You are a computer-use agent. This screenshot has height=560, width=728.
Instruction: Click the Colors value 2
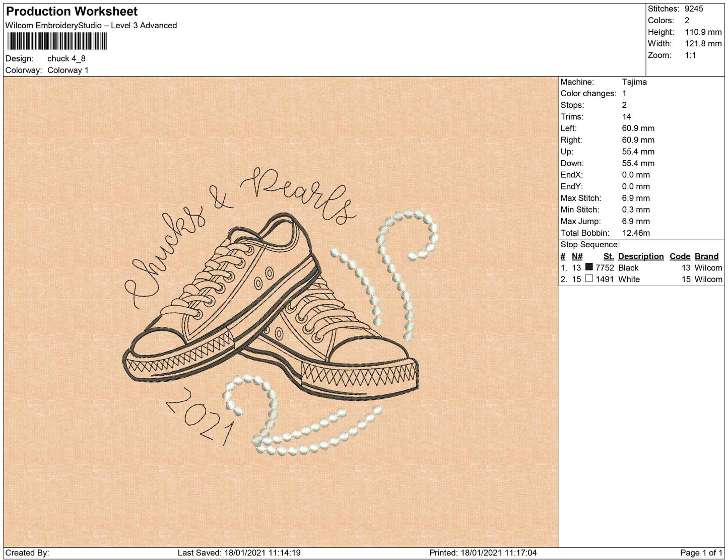click(687, 20)
